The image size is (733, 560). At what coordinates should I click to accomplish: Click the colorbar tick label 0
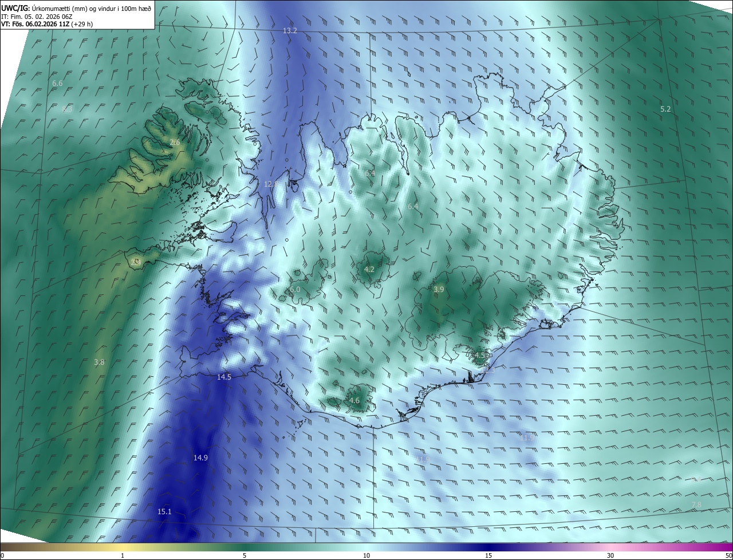pyautogui.click(x=2, y=555)
